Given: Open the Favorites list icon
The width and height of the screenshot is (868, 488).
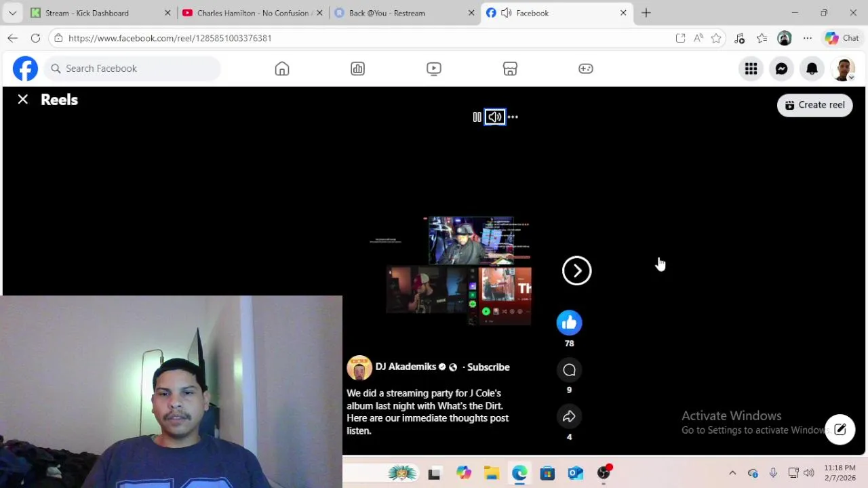Looking at the screenshot, I should 762,38.
